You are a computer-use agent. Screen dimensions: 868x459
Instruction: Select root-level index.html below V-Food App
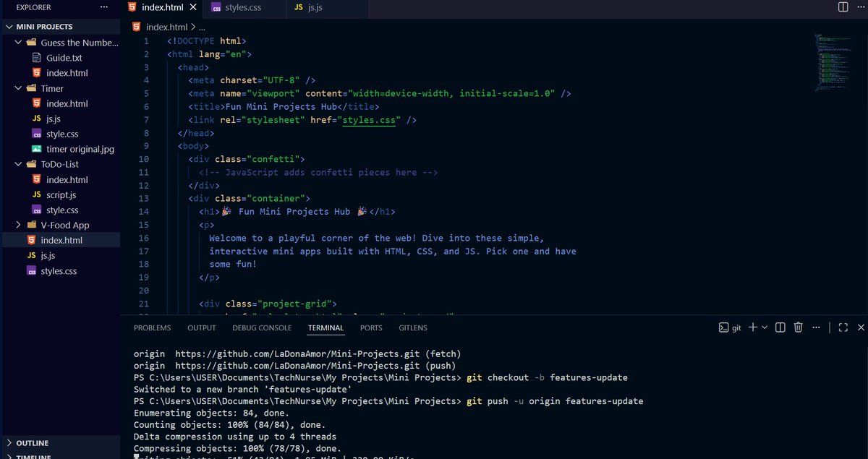pyautogui.click(x=60, y=240)
